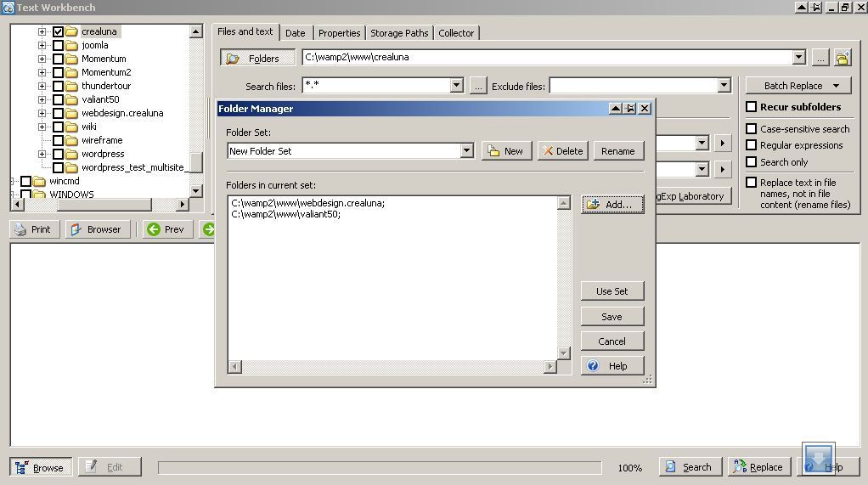Image resolution: width=868 pixels, height=485 pixels.
Task: Open the Search files mask dropdown
Action: click(x=457, y=85)
